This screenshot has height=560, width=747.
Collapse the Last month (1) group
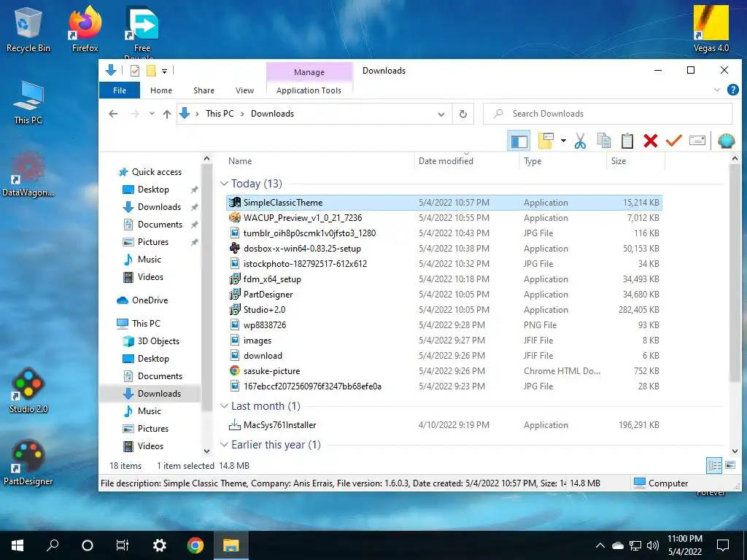(x=224, y=405)
